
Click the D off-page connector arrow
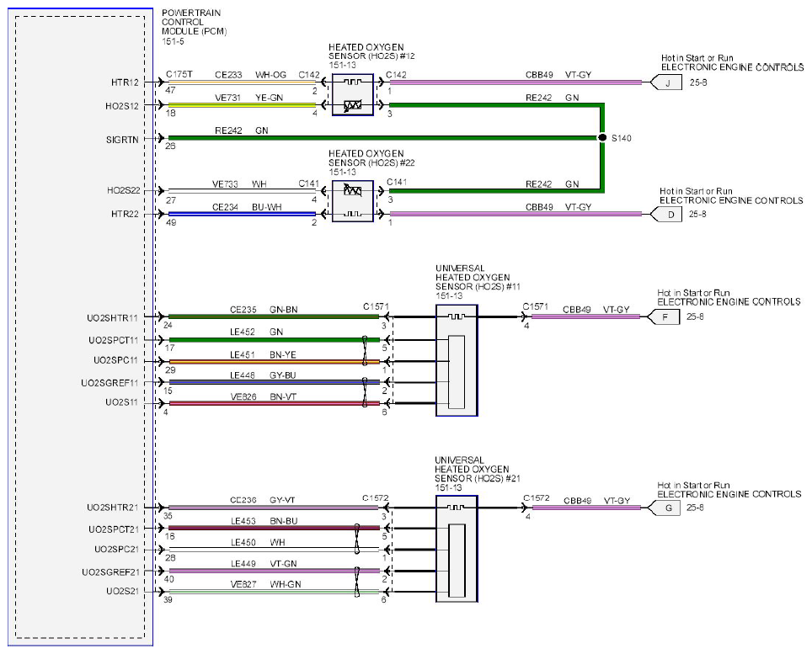click(666, 214)
